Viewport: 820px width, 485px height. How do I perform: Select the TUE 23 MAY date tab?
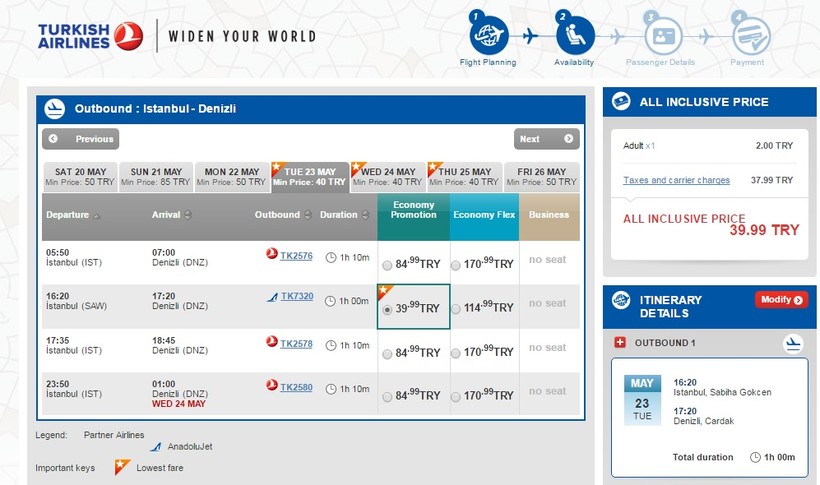(310, 177)
